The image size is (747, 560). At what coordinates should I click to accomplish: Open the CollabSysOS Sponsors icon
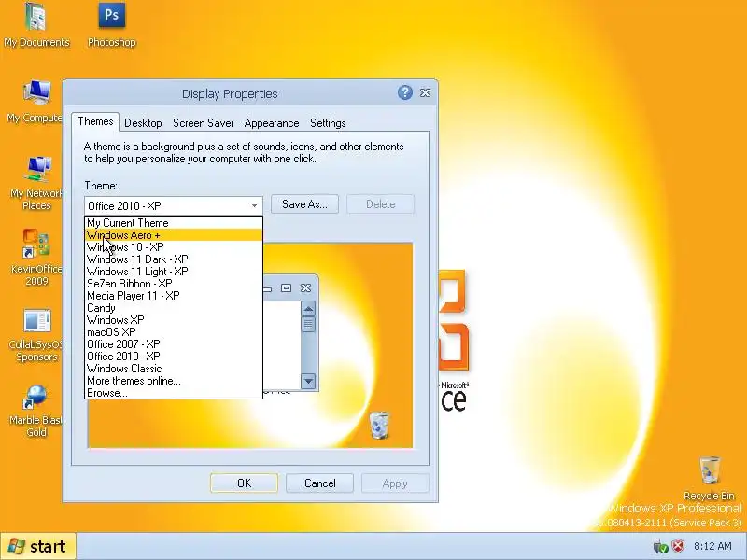coord(36,335)
